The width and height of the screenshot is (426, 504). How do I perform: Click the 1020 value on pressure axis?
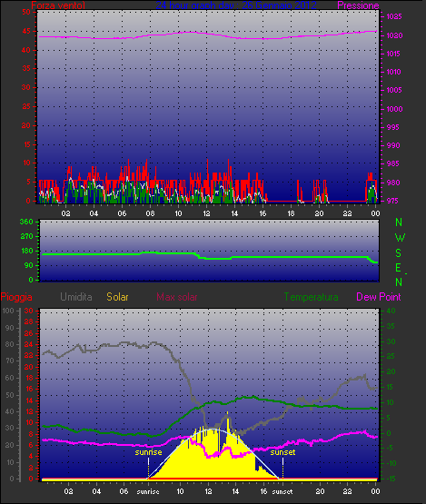click(x=394, y=35)
